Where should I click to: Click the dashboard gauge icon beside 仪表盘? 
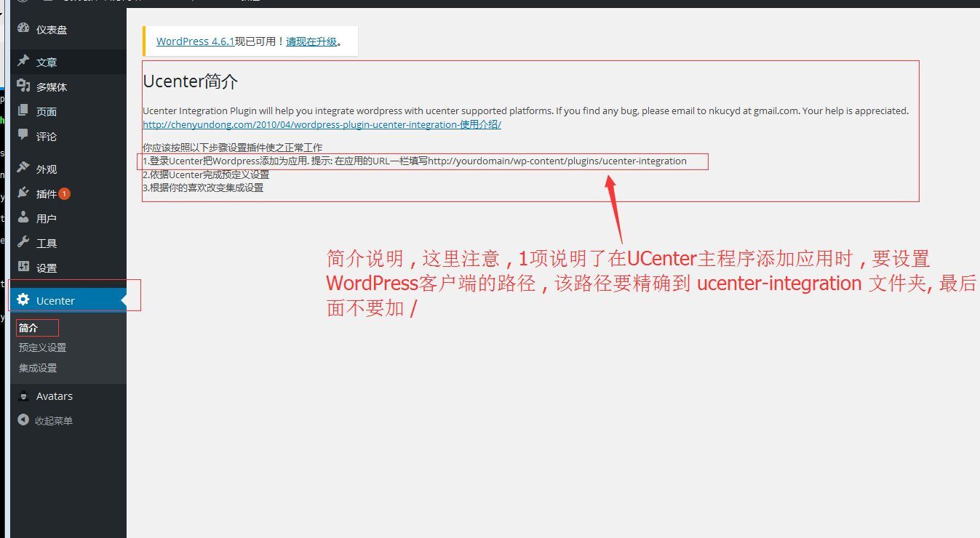coord(23,29)
